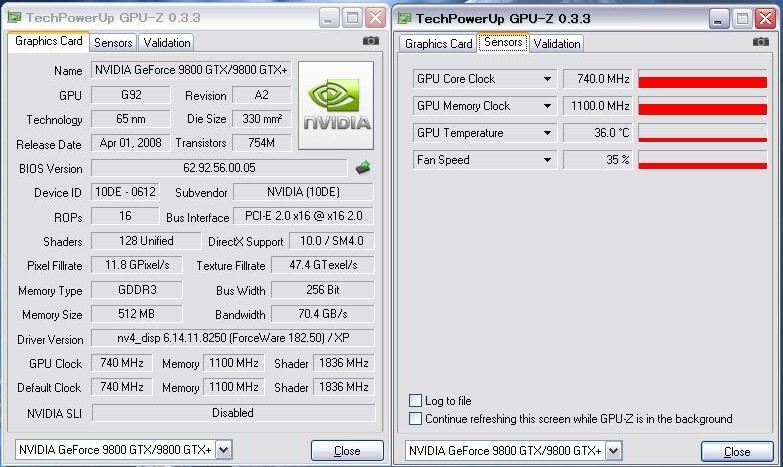783x467 pixels.
Task: Click the Fan Speed graph bar
Action: (x=703, y=160)
